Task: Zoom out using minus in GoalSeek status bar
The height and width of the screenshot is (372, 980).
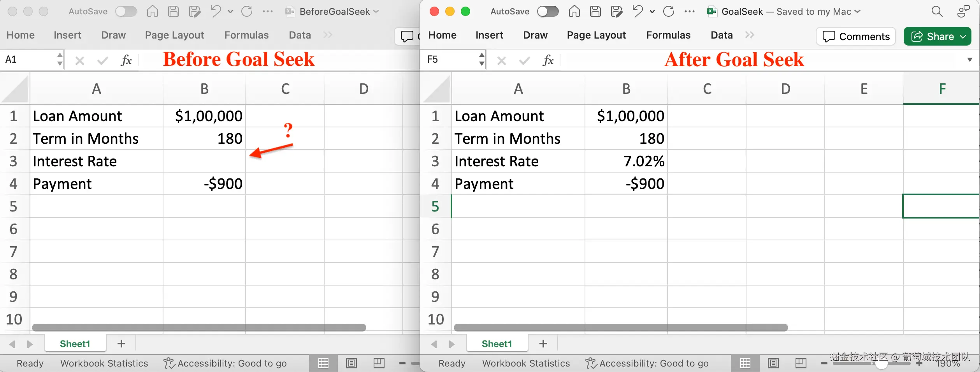Action: tap(824, 363)
